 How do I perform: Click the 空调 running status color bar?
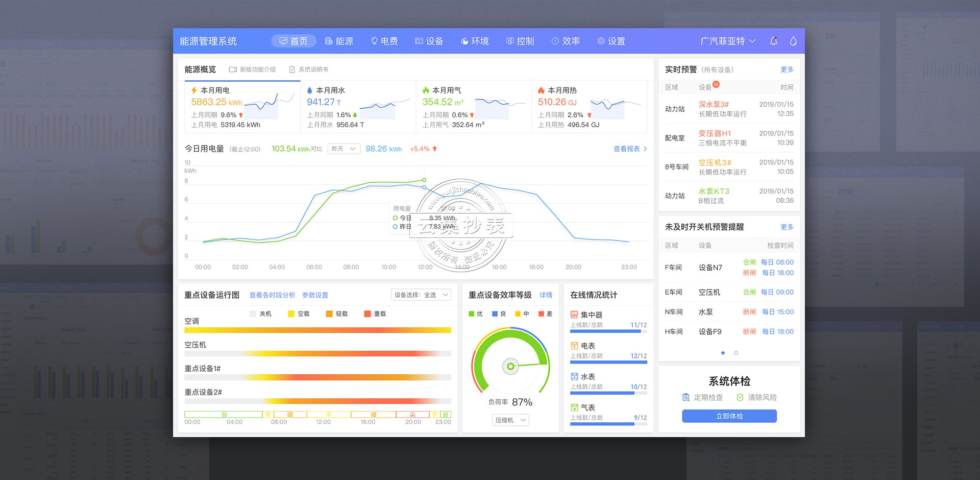pos(317,330)
